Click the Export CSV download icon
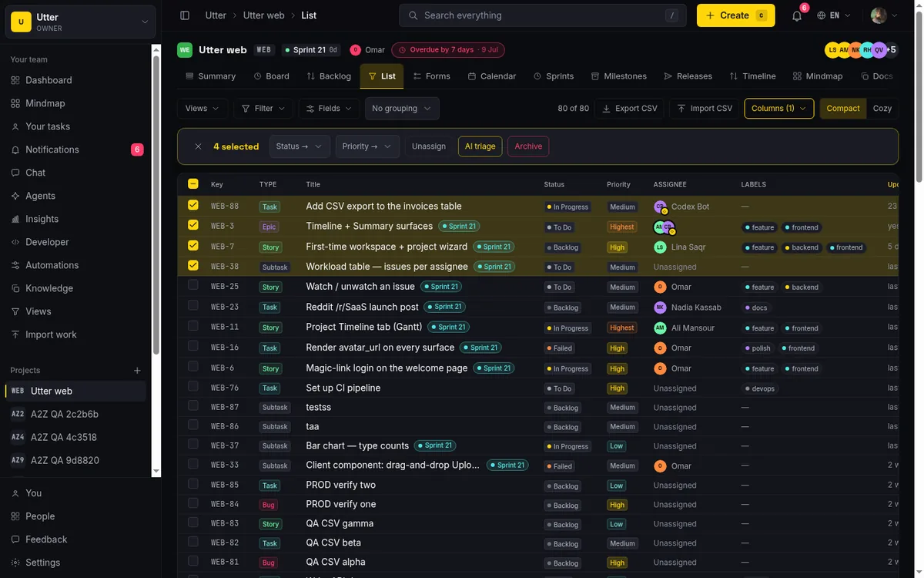Viewport: 924px width, 578px height. point(606,109)
